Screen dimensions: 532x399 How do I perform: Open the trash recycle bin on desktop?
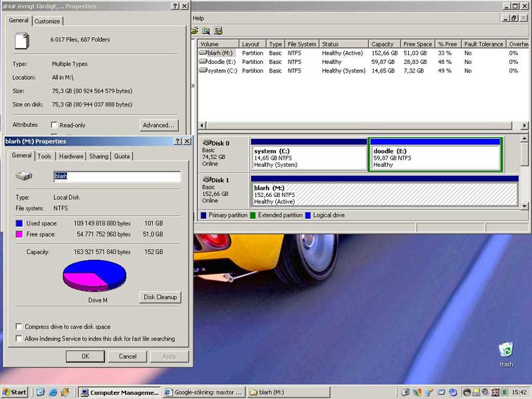point(506,350)
